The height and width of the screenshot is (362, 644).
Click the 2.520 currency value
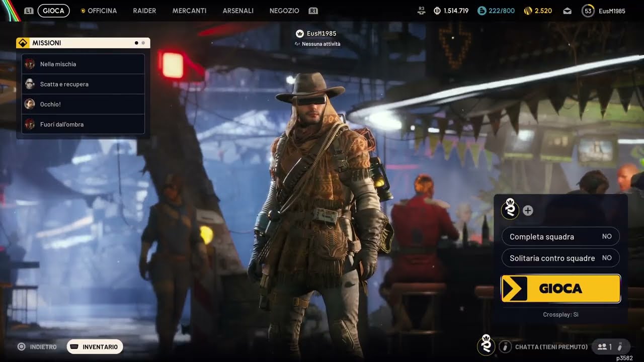coord(543,11)
